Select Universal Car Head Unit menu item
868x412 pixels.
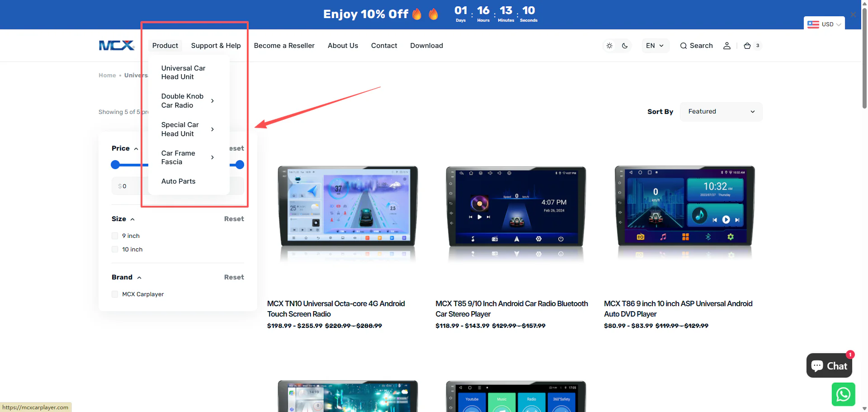point(183,72)
